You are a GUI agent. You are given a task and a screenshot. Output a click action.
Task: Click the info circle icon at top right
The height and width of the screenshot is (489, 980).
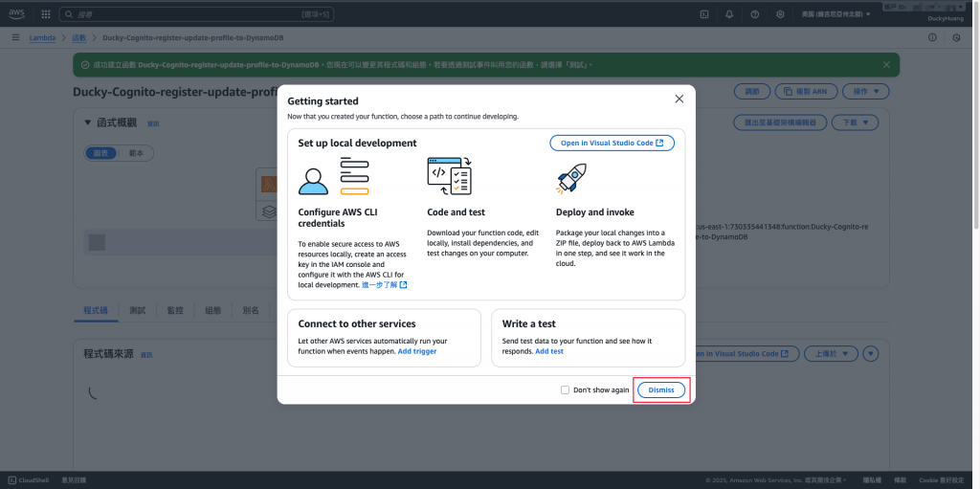pyautogui.click(x=932, y=38)
